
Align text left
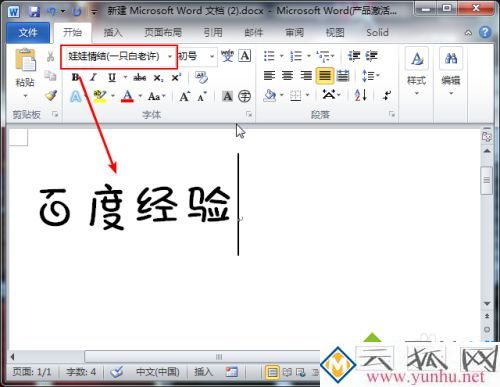click(x=269, y=76)
